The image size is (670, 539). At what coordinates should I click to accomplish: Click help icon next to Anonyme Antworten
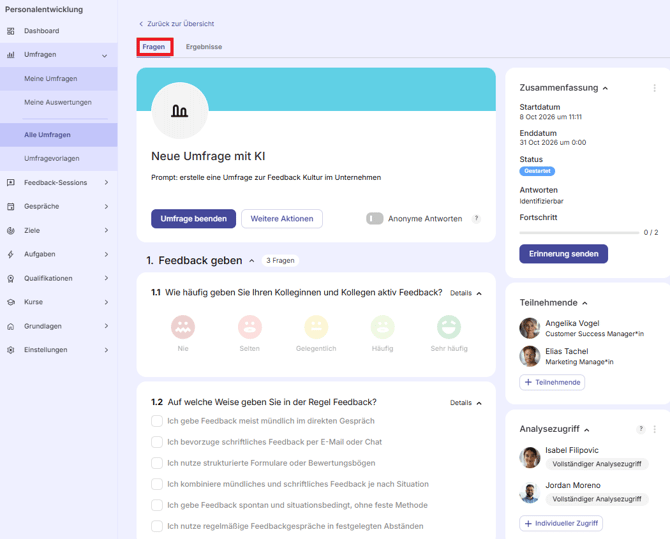pos(476,219)
